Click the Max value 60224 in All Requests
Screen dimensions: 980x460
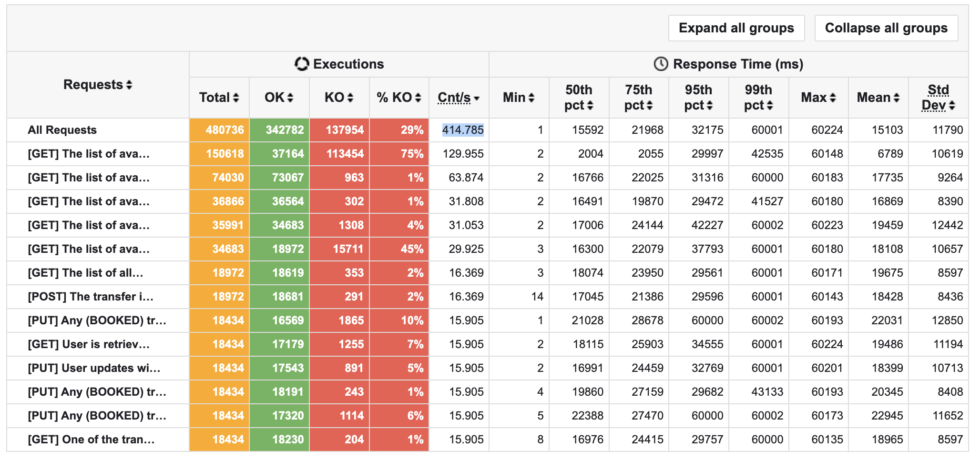827,130
